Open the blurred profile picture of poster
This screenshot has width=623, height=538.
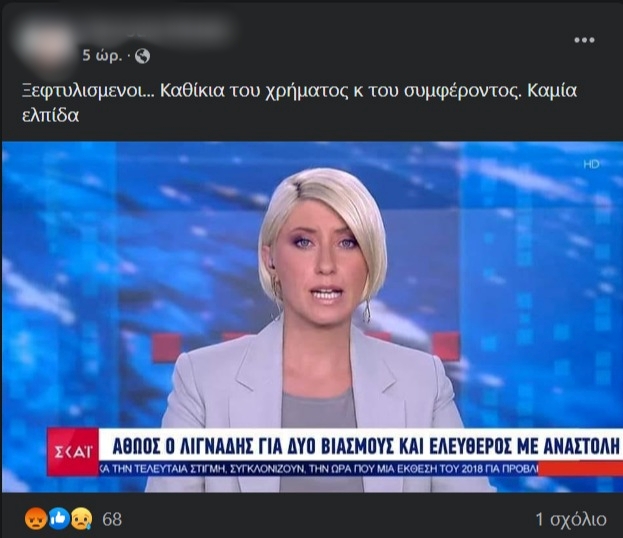[x=46, y=45]
